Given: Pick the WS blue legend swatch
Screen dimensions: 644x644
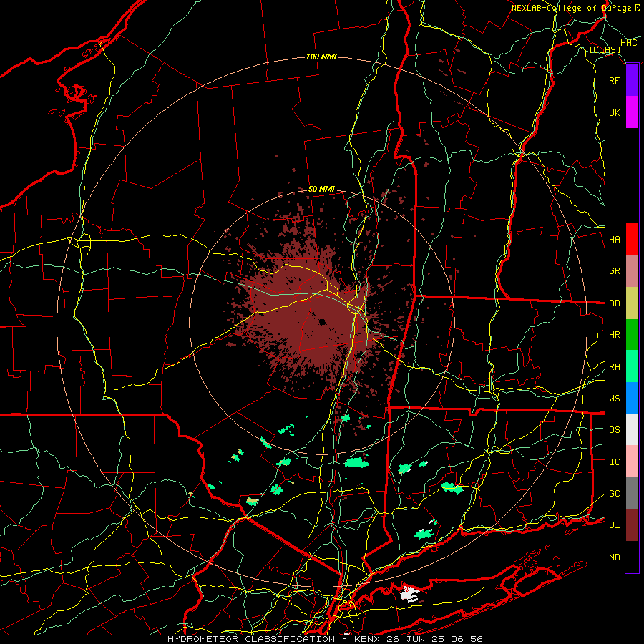Looking at the screenshot, I should (632, 398).
